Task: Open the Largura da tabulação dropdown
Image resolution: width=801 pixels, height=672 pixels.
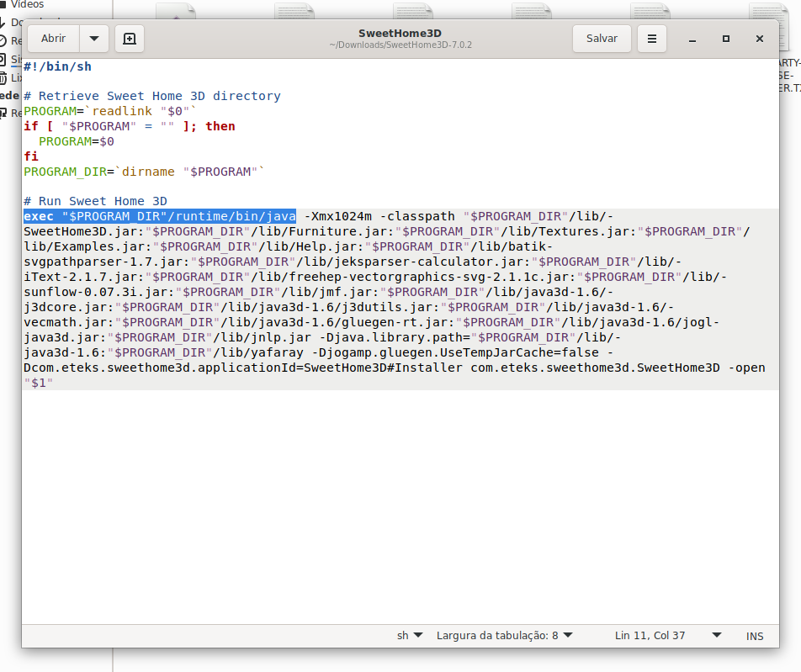Action: pos(505,636)
